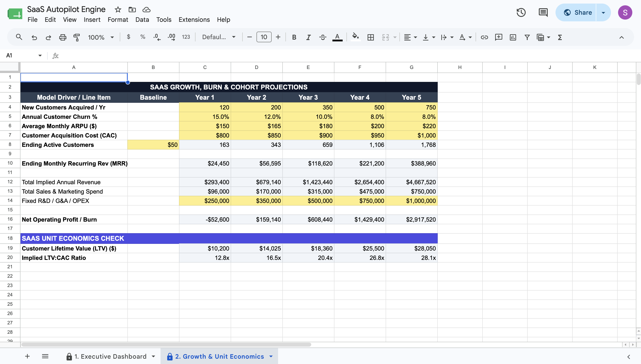Viewport: 641px width, 364px height.
Task: Insert a link
Action: tap(484, 37)
